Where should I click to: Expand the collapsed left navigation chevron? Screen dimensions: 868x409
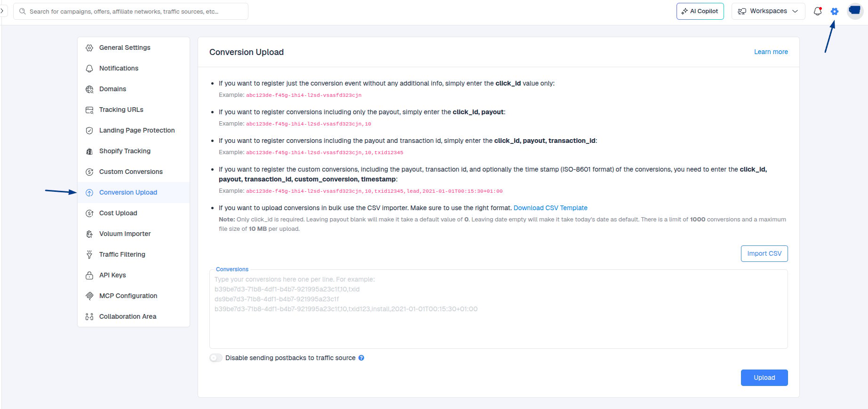pos(2,10)
